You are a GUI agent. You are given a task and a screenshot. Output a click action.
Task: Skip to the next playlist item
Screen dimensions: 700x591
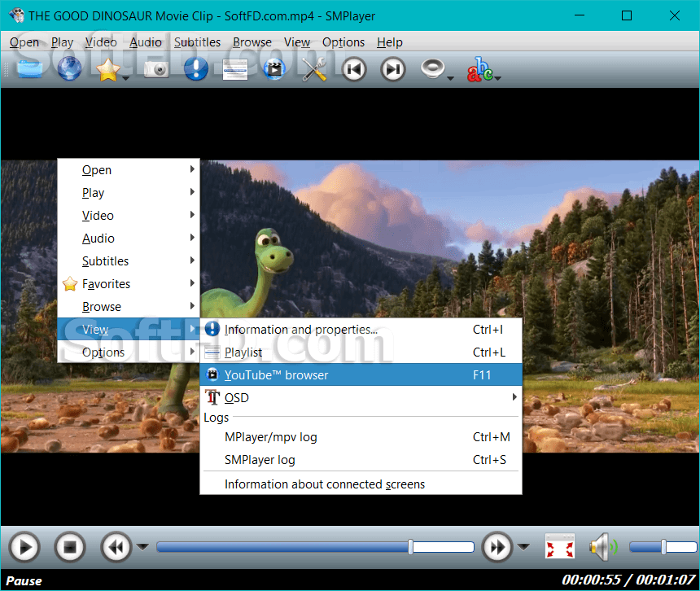[x=393, y=70]
